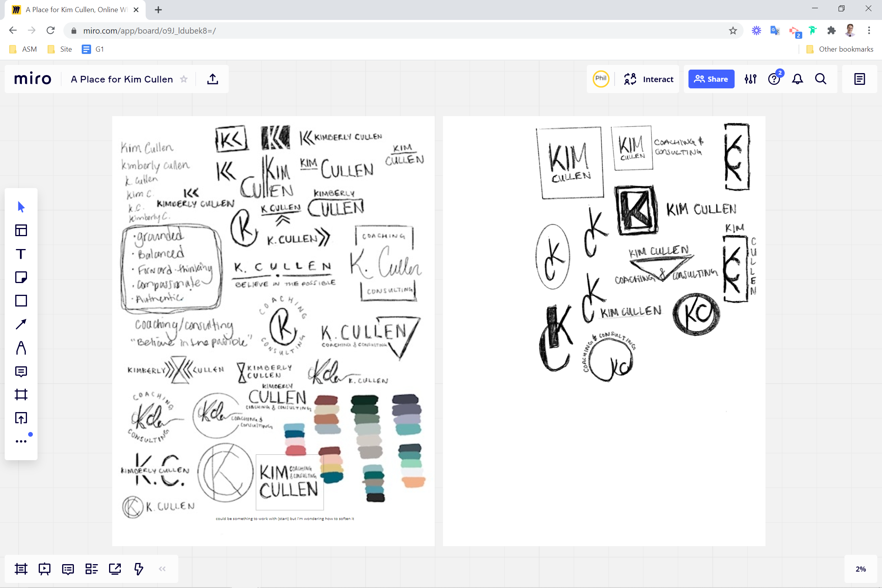Select the sticky note tool

pyautogui.click(x=21, y=277)
